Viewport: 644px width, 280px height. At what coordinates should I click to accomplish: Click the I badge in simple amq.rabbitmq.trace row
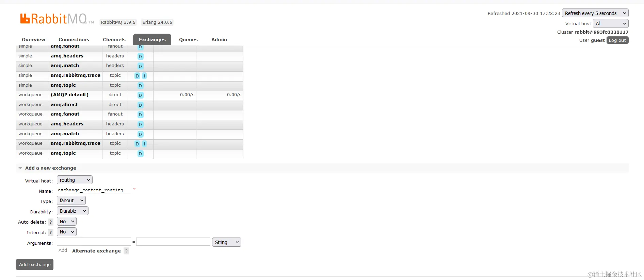[x=144, y=76]
